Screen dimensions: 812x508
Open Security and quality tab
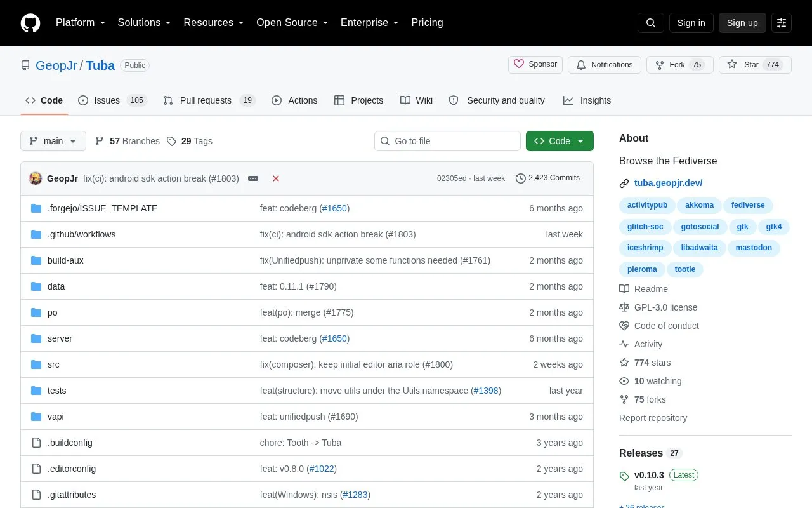coord(497,100)
